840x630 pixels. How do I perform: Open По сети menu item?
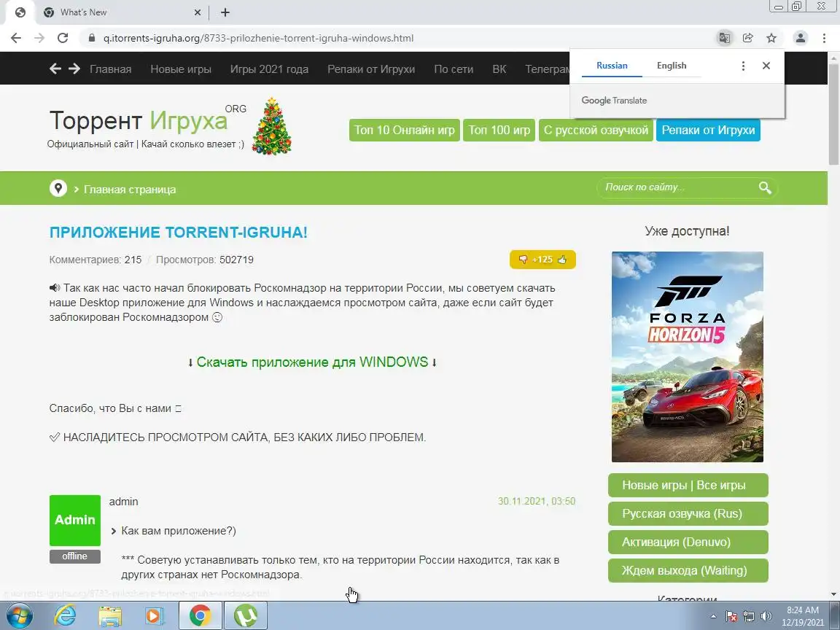point(454,69)
